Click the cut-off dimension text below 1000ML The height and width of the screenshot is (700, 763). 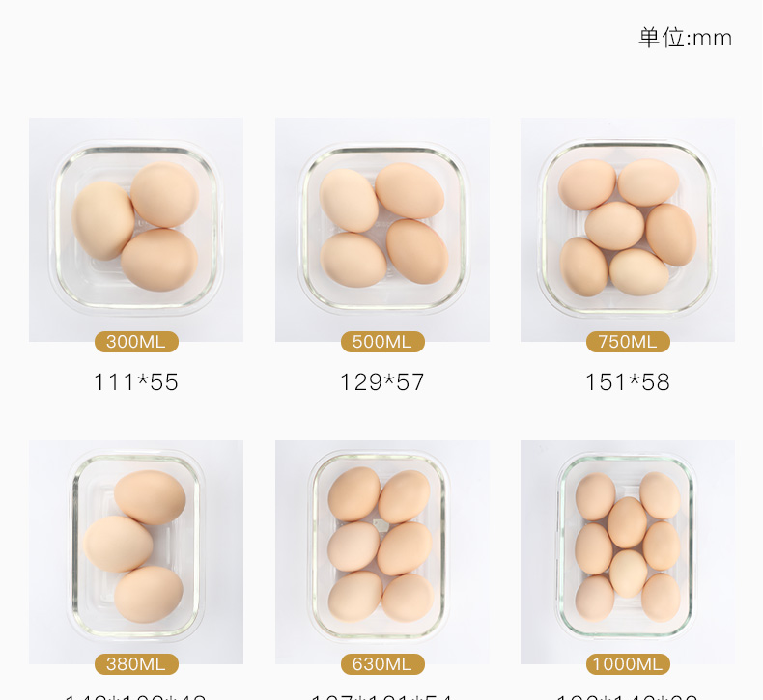tap(628, 695)
